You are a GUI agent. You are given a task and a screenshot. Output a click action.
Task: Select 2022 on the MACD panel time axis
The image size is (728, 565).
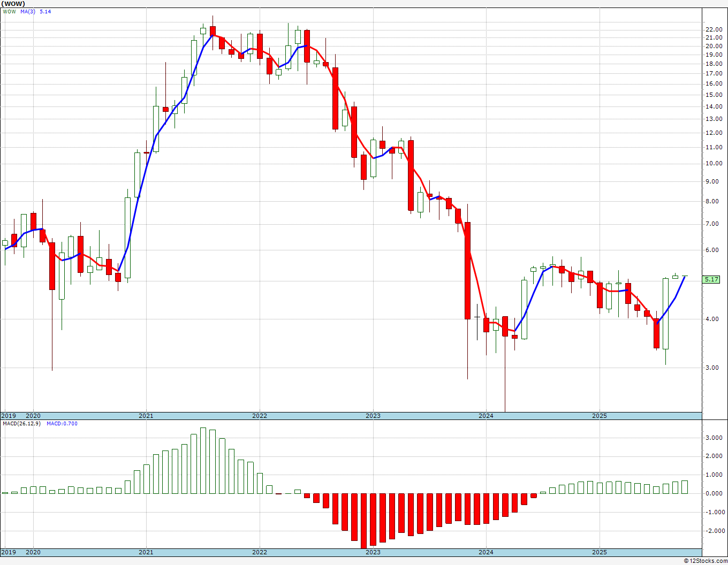click(260, 552)
